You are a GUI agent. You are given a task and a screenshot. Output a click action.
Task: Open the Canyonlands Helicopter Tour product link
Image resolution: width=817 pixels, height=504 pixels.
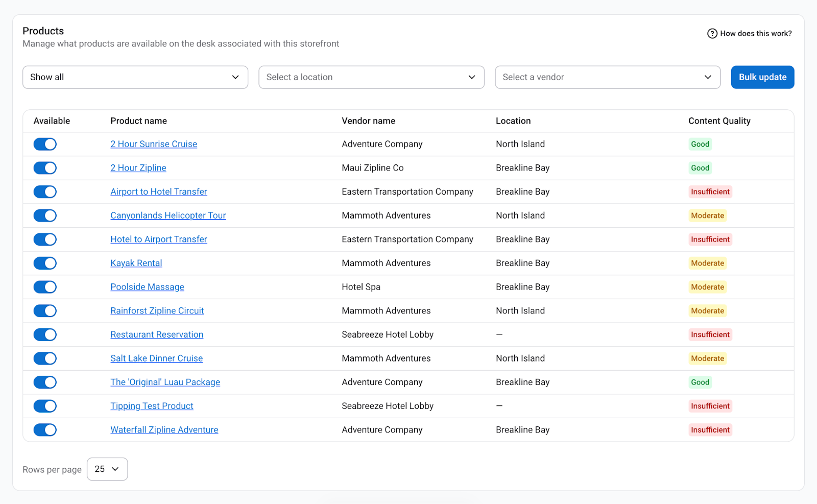point(168,215)
